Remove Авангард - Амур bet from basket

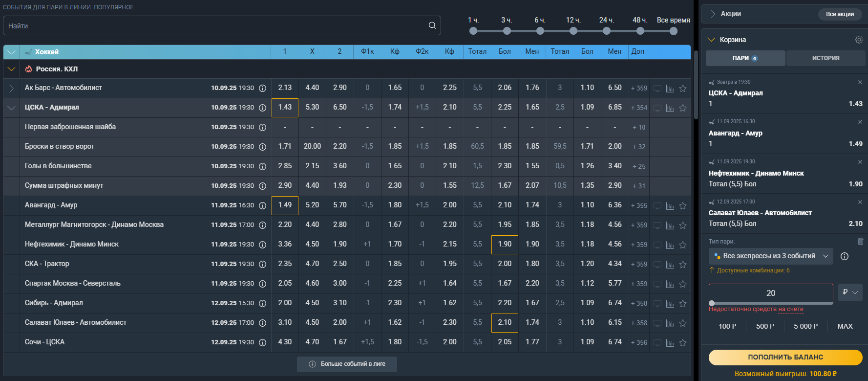click(x=860, y=122)
